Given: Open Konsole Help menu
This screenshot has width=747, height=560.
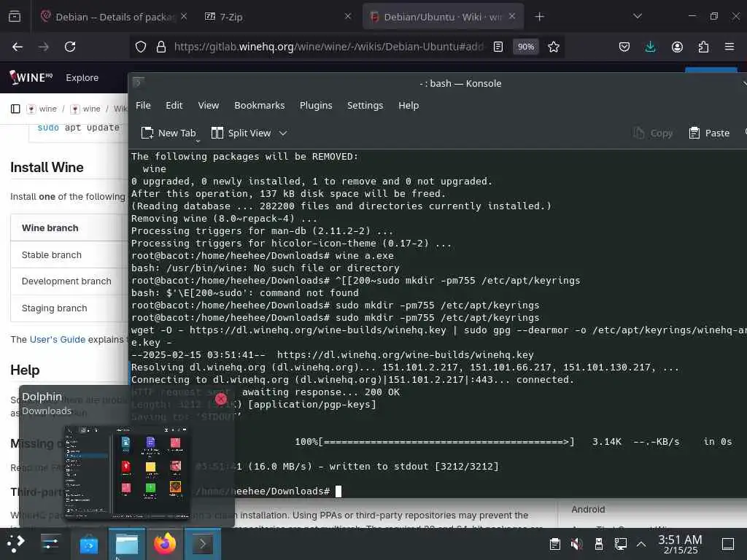Looking at the screenshot, I should [409, 105].
